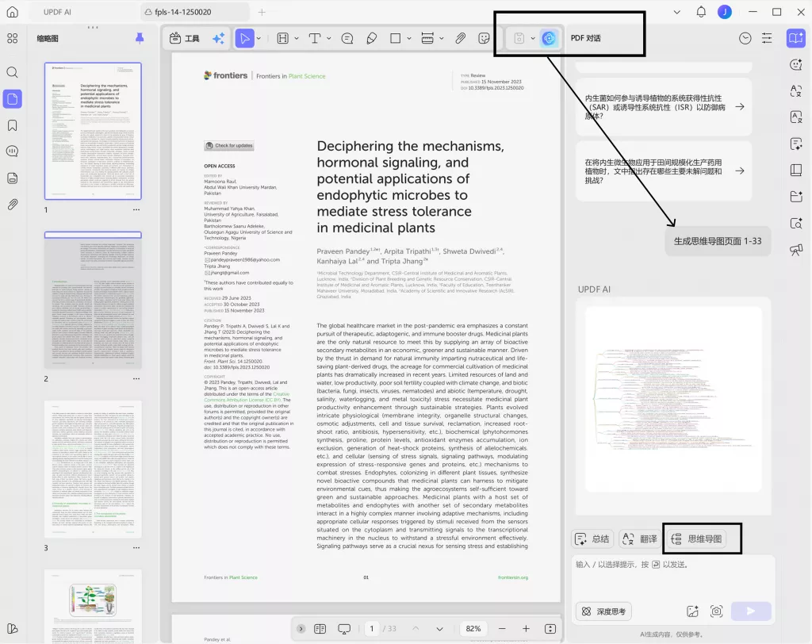Screen dimensions: 812x644
Task: Zoom in with the plus button
Action: coord(526,628)
